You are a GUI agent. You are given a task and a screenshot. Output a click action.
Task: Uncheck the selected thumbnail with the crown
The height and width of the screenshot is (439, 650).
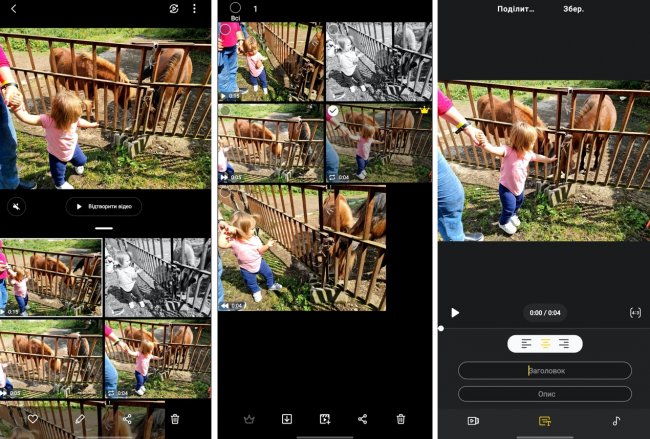[x=331, y=111]
